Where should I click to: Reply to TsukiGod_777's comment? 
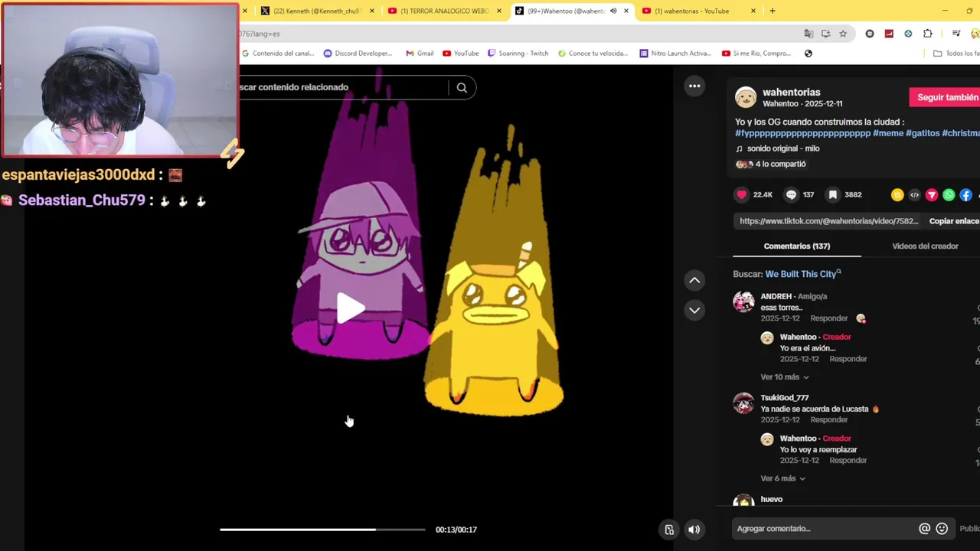tap(829, 420)
